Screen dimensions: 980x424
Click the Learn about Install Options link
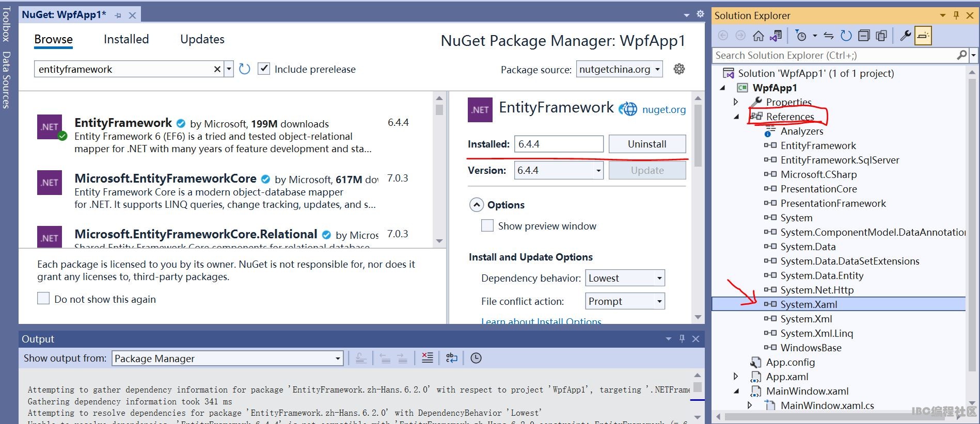[x=541, y=321]
